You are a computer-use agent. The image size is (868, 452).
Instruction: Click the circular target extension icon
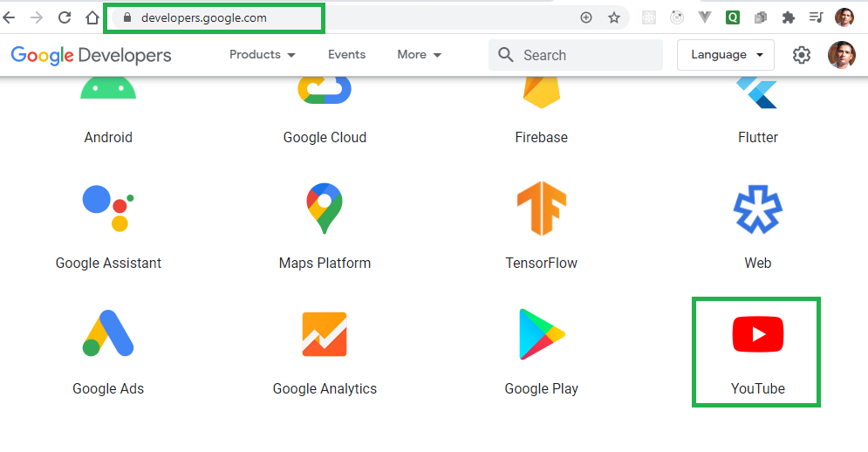(x=676, y=17)
